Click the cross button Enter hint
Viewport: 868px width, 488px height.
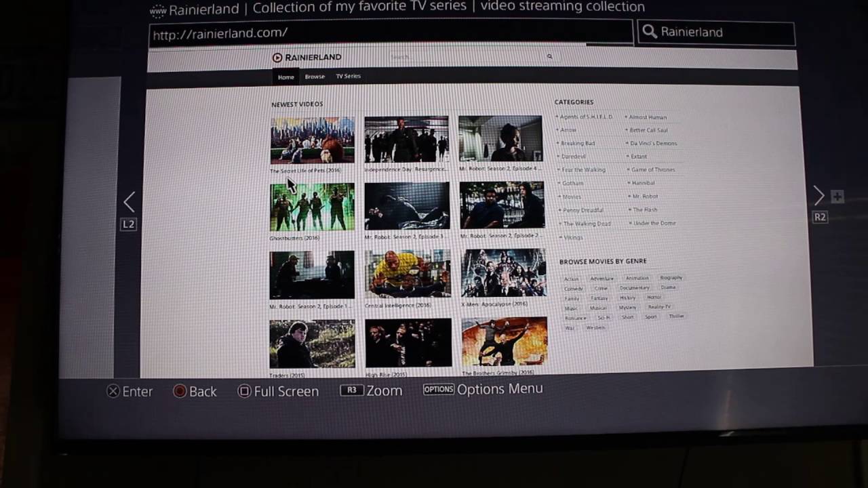(130, 392)
